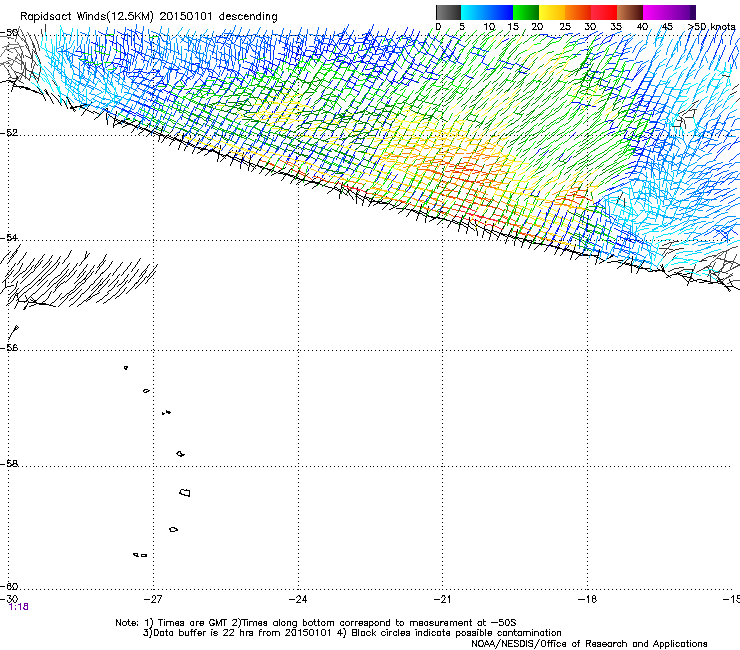Click the pair of southernmost islands near -60

coord(140,555)
